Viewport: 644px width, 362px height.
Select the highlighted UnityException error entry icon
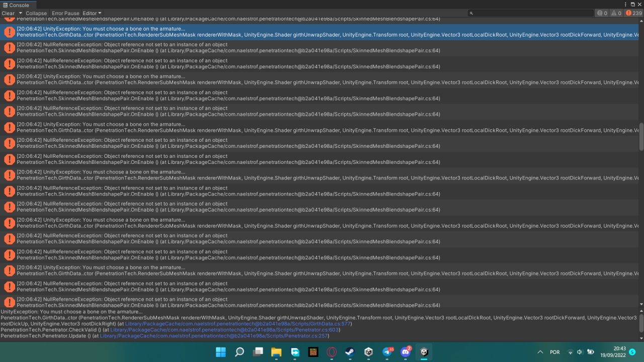point(9,32)
